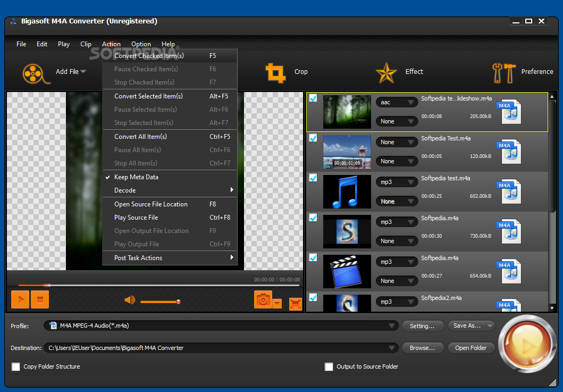Expand the Destination path dropdown
563x392 pixels.
click(392, 348)
